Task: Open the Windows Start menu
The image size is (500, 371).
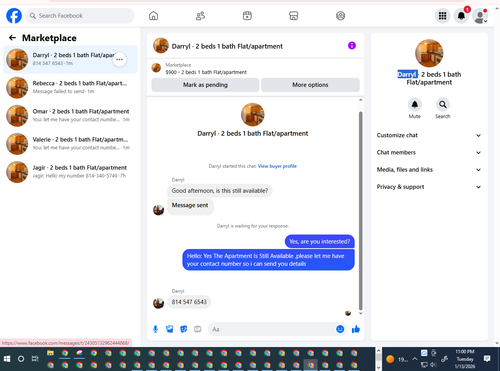Action: pyautogui.click(x=7, y=359)
